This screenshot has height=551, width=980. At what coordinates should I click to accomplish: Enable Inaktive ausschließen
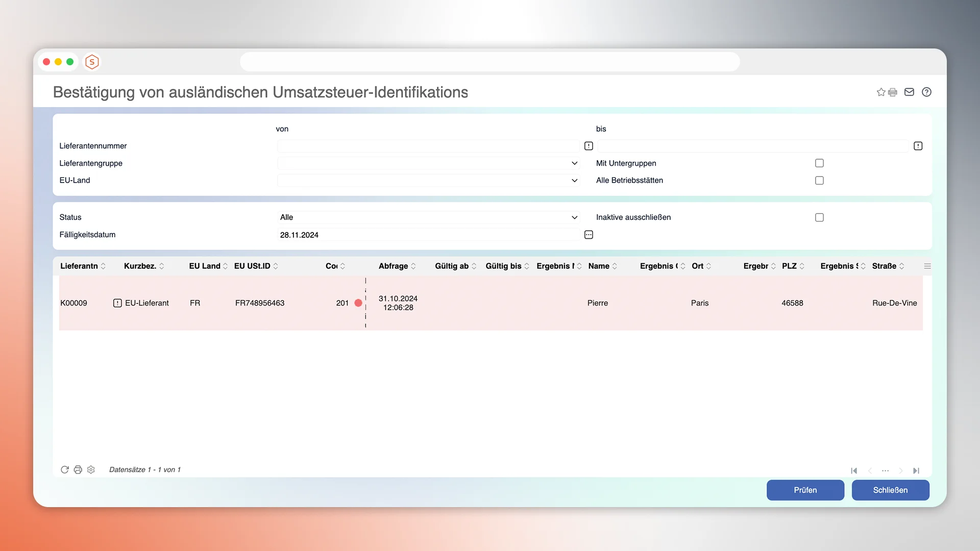[x=819, y=217]
